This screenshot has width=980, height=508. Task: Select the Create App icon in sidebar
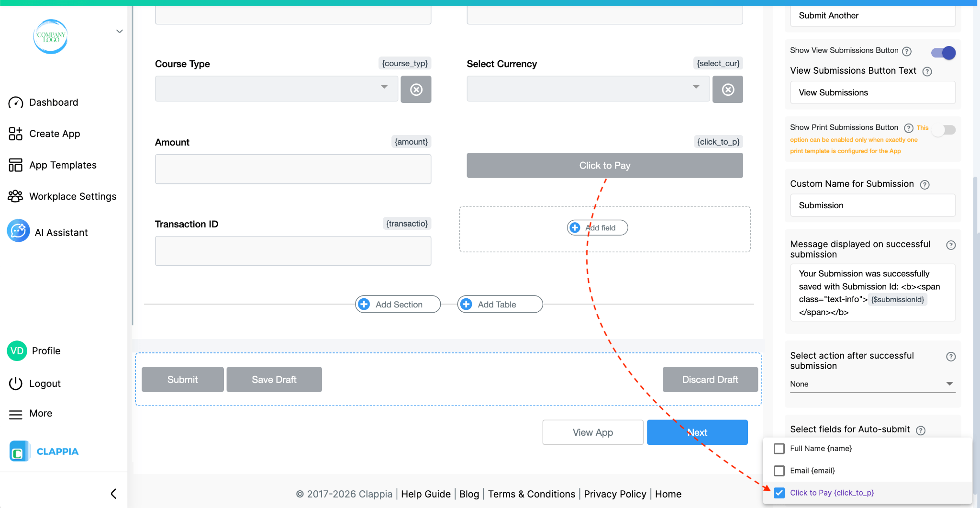(x=15, y=134)
